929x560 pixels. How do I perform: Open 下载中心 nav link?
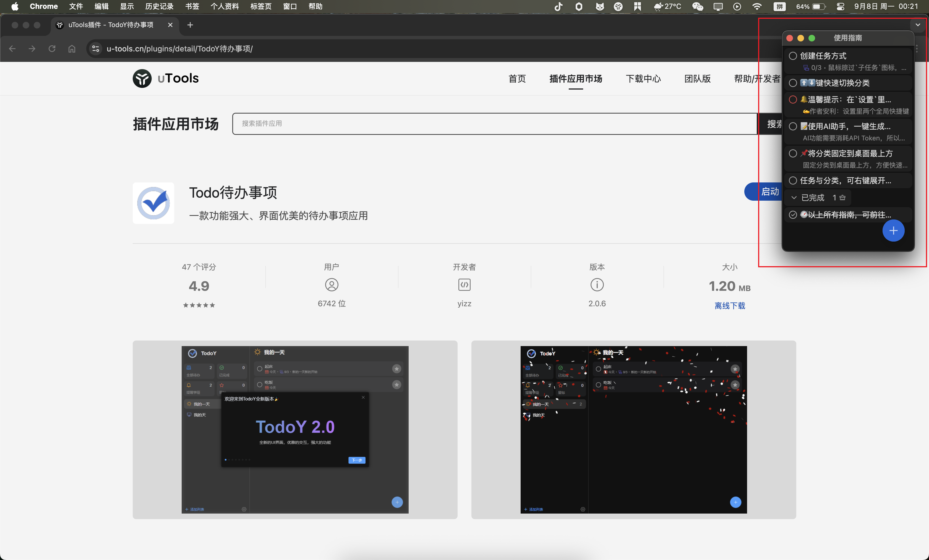tap(643, 78)
